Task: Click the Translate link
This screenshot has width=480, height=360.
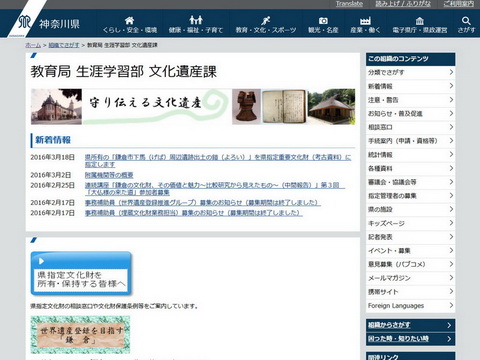Action: click(x=349, y=4)
